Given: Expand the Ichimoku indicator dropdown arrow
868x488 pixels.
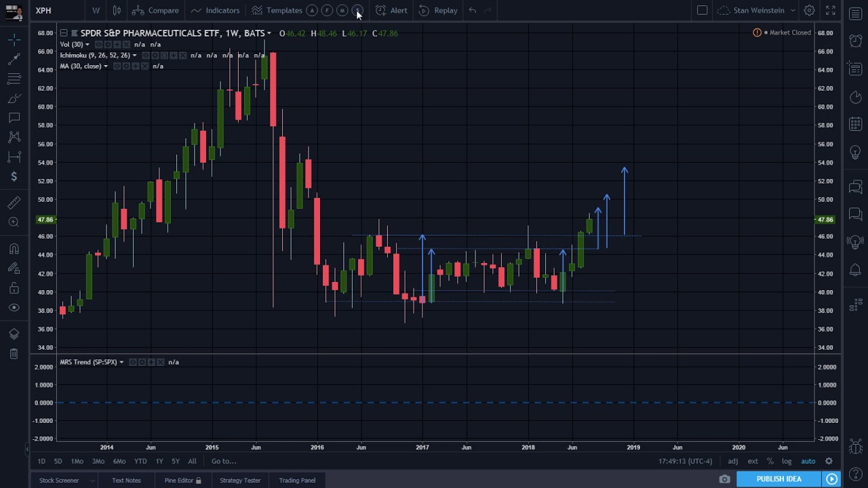Looking at the screenshot, I should click(x=134, y=56).
